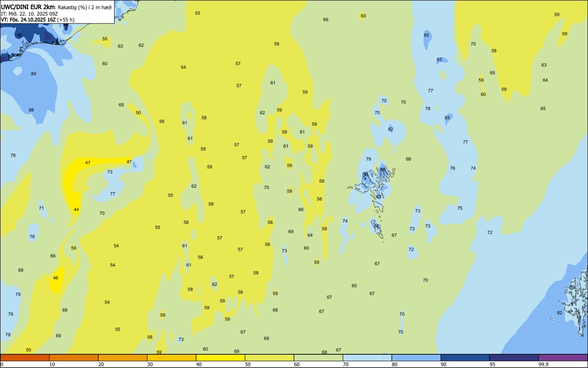Click the 20–30 amber legend swatch
588x368 pixels.
tap(123, 357)
